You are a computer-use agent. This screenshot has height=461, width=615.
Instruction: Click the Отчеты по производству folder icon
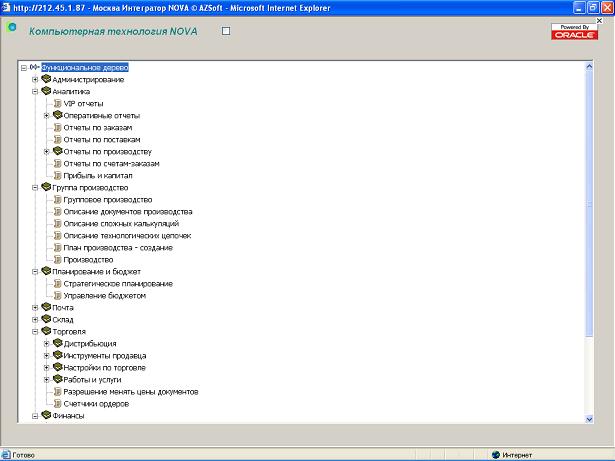click(58, 151)
